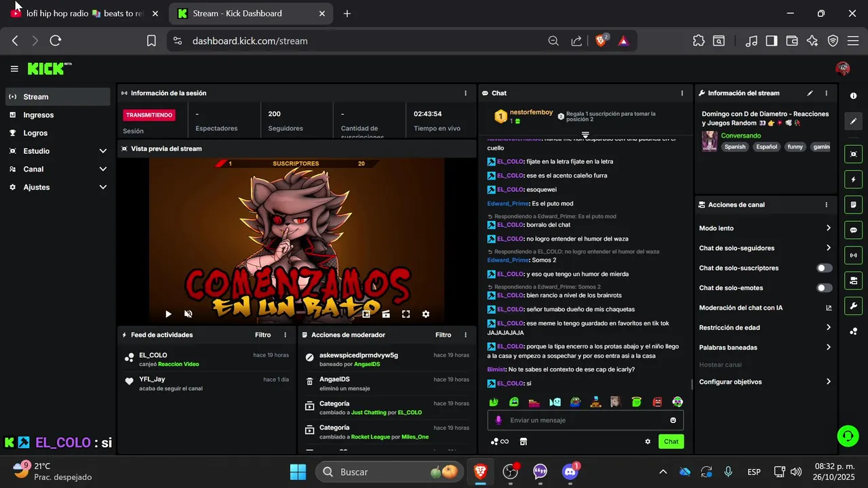This screenshot has height=488, width=868.
Task: Open the chat shop icon
Action: pyautogui.click(x=523, y=441)
